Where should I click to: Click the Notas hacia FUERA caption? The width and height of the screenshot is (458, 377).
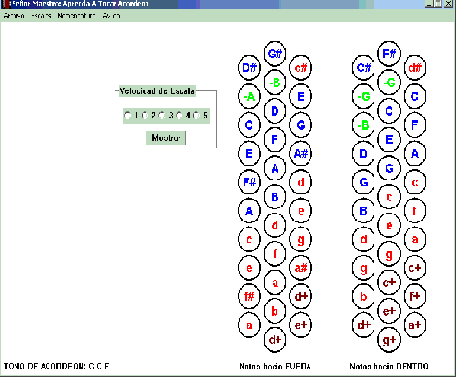coord(275,366)
